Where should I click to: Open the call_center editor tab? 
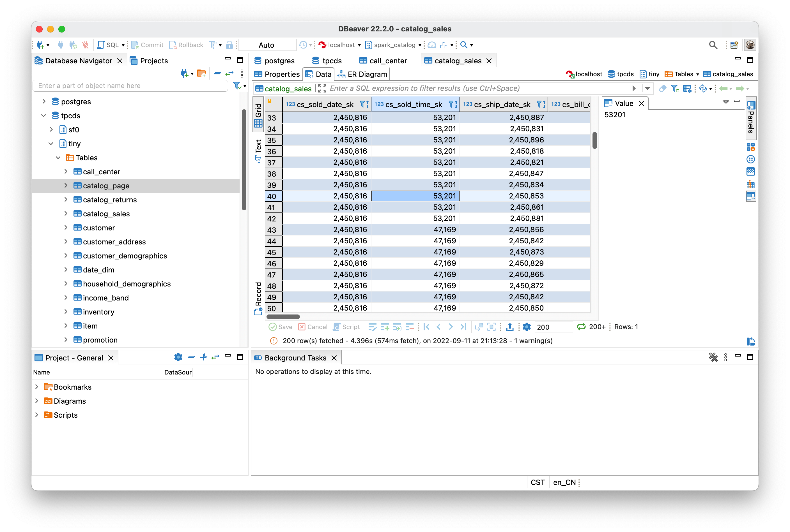[x=383, y=61]
